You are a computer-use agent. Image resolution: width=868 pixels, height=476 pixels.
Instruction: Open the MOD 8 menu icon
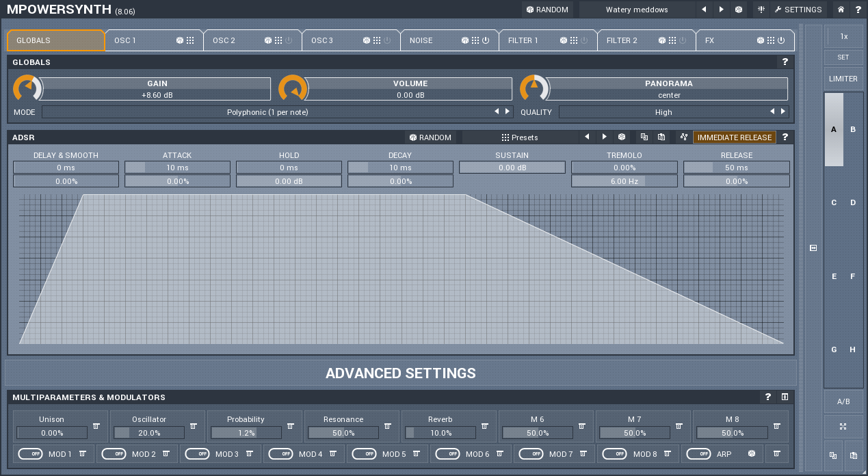pos(667,453)
